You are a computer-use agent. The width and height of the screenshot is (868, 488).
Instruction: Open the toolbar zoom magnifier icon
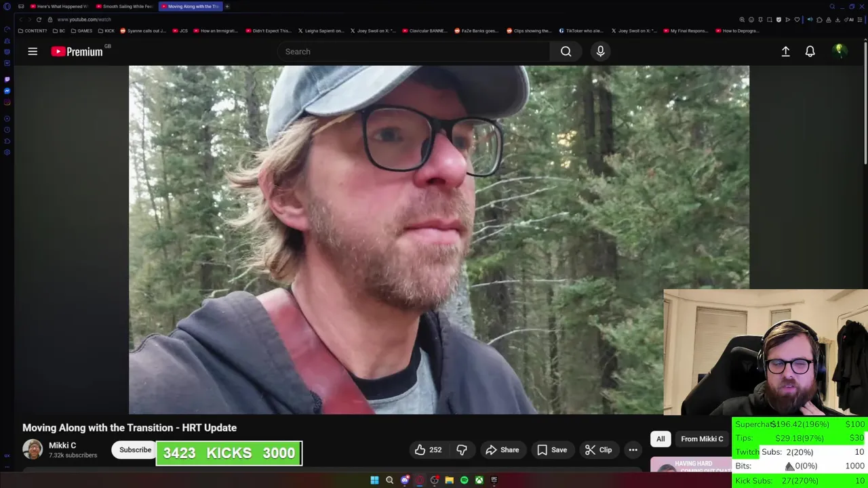point(742,20)
